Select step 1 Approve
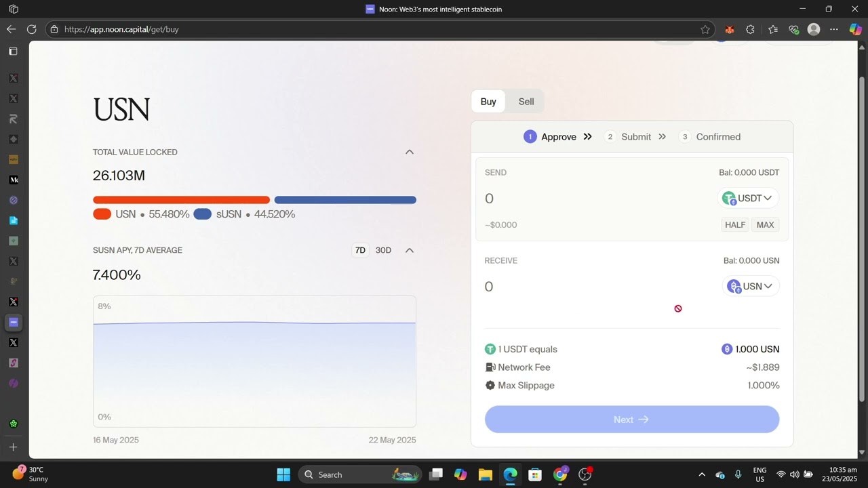This screenshot has height=488, width=868. pos(550,137)
